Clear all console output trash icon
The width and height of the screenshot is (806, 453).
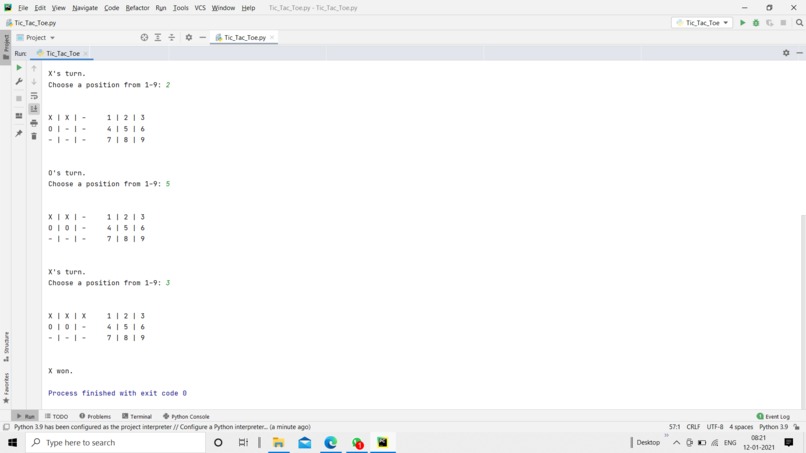coord(34,136)
